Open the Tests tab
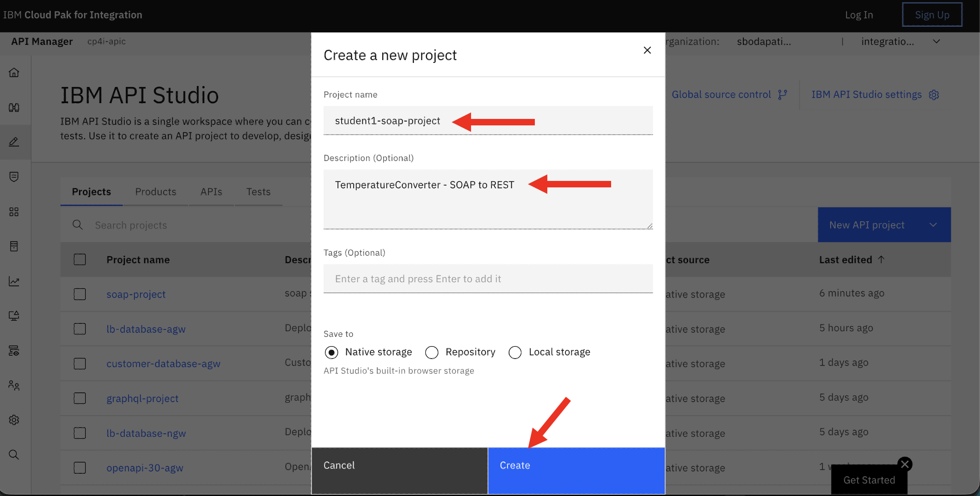The image size is (980, 496). pyautogui.click(x=258, y=192)
